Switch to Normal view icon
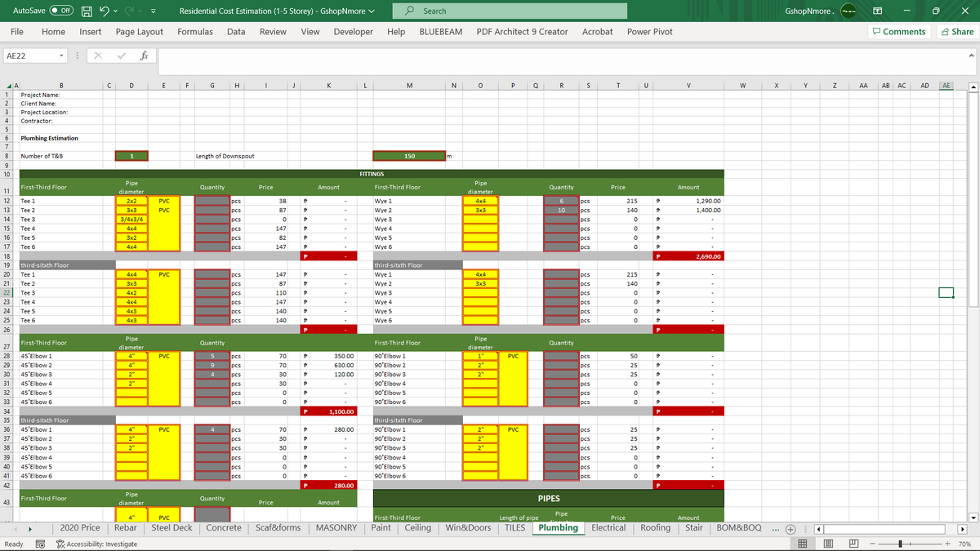 pos(803,544)
